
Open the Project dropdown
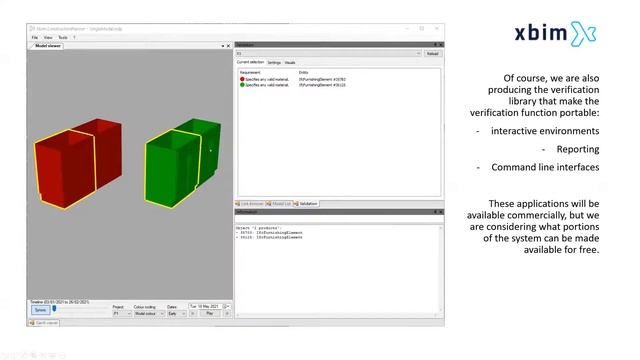click(x=122, y=313)
